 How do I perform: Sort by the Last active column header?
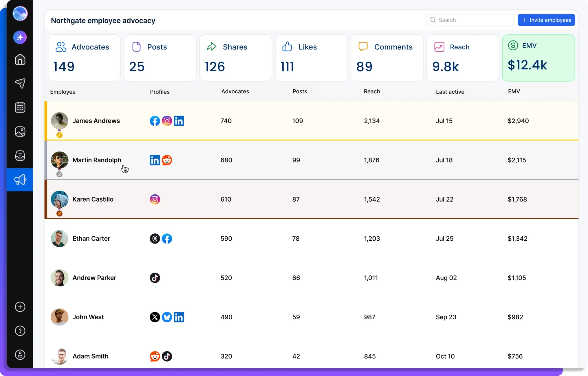(x=450, y=92)
